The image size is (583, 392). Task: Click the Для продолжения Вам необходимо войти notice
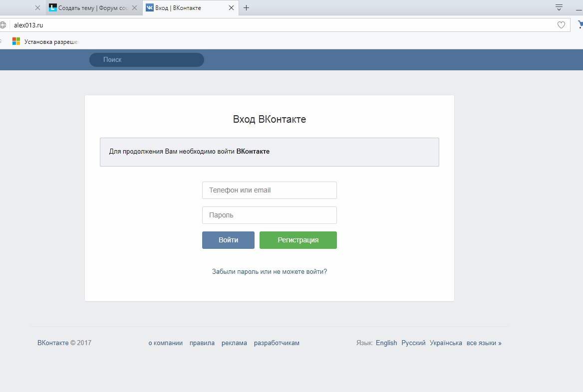click(x=269, y=152)
